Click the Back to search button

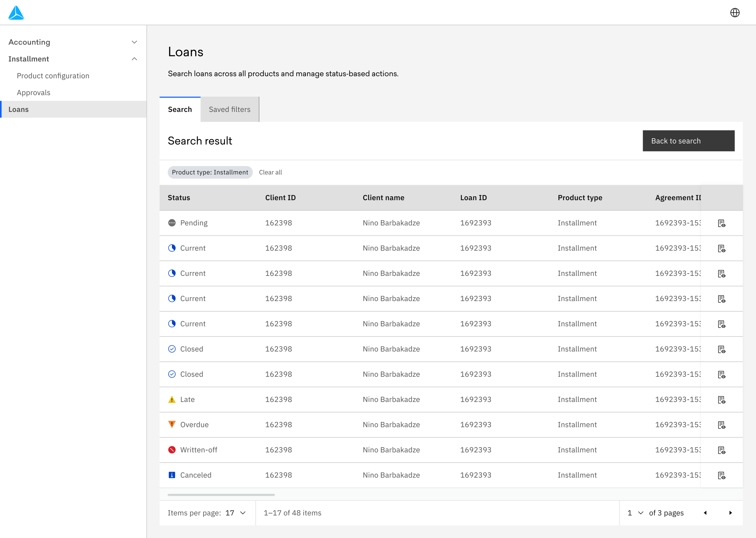(x=688, y=141)
